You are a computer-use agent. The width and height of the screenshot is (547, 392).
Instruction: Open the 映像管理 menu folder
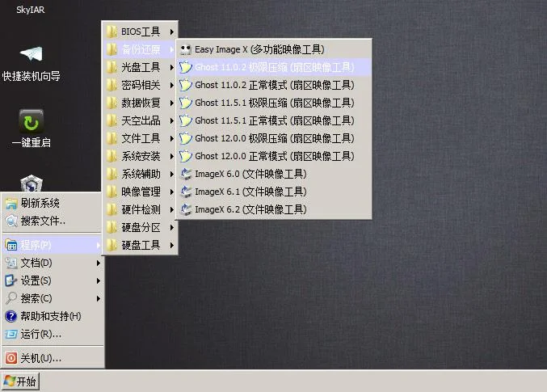click(141, 192)
